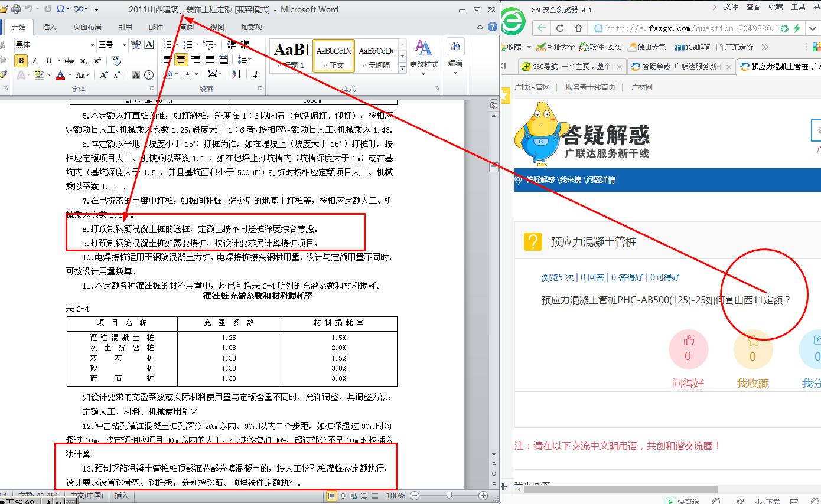This screenshot has height=504, width=821.
Task: Toggle subscript formatting
Action: point(84,60)
